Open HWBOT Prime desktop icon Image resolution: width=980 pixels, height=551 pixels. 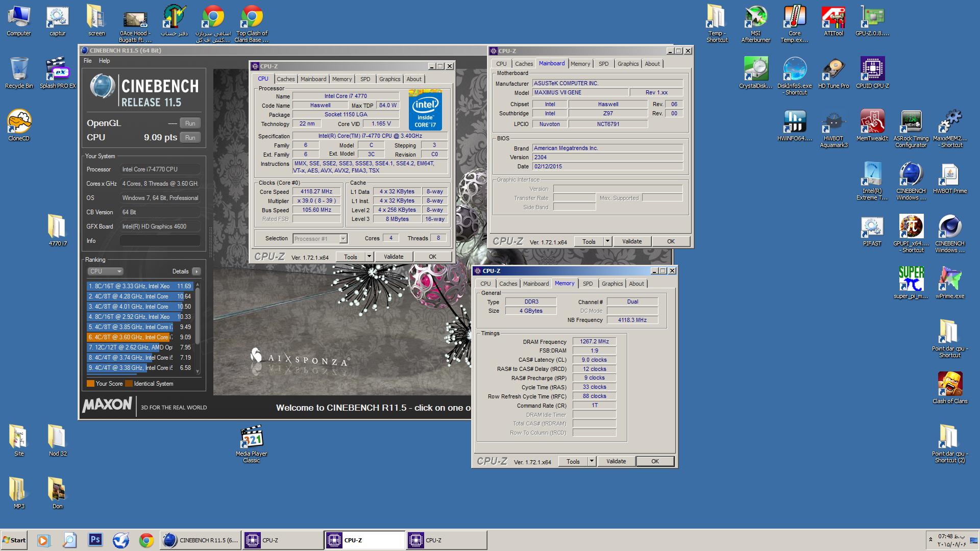pos(949,178)
